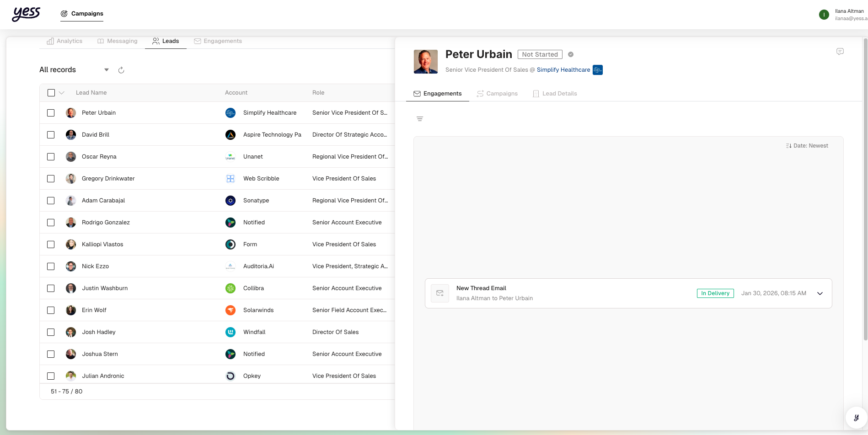Open the Analytics tab
This screenshot has height=435, width=868.
click(64, 41)
